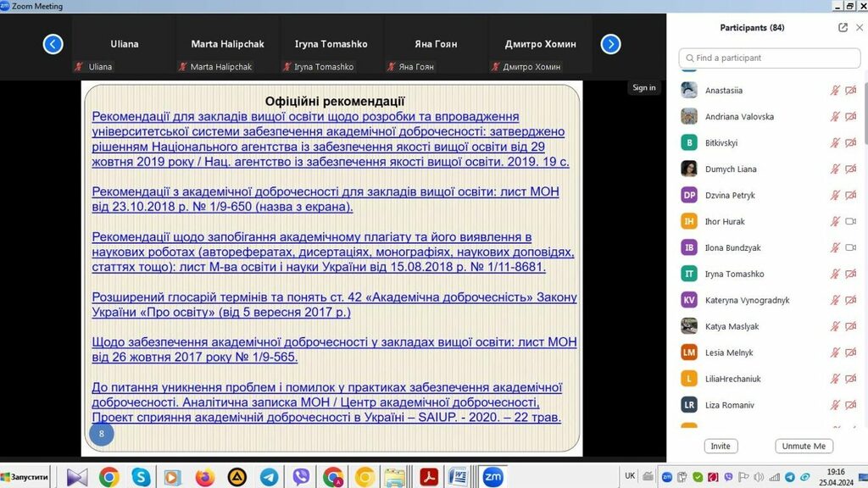Click Unmute Me button
Screen dimensions: 868x488
coord(804,446)
